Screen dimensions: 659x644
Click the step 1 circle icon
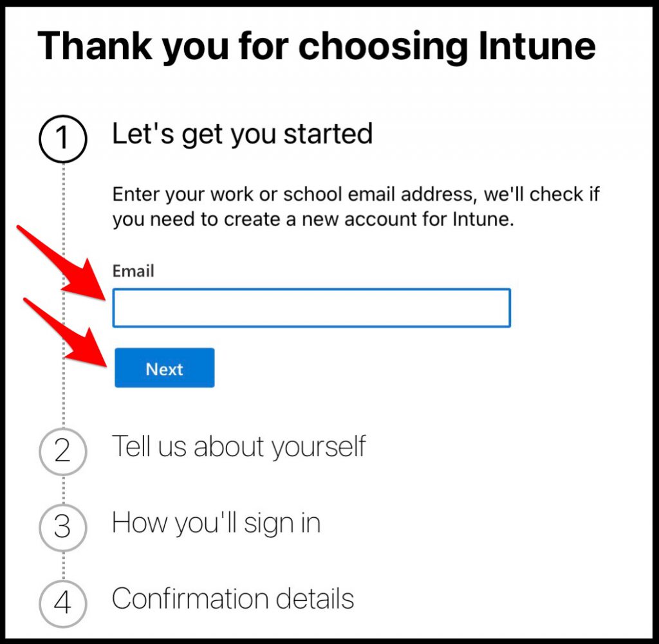click(62, 138)
